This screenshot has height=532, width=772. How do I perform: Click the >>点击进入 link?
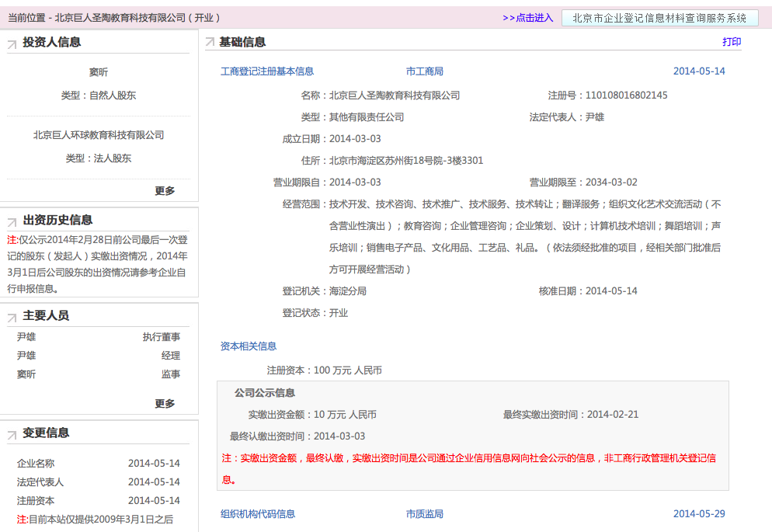point(527,18)
